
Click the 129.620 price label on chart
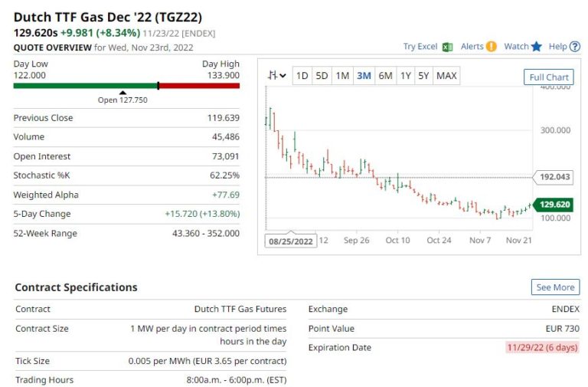[x=555, y=205]
